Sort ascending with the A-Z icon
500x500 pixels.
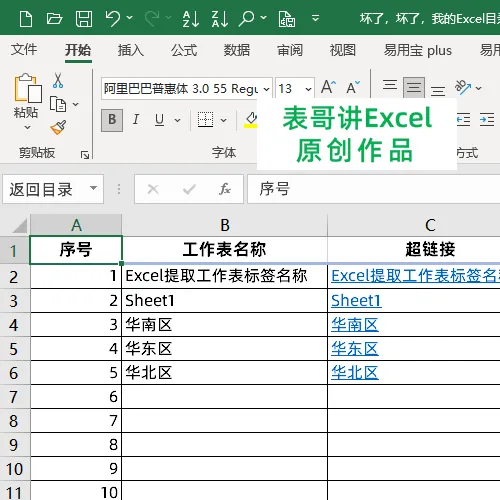pos(191,19)
